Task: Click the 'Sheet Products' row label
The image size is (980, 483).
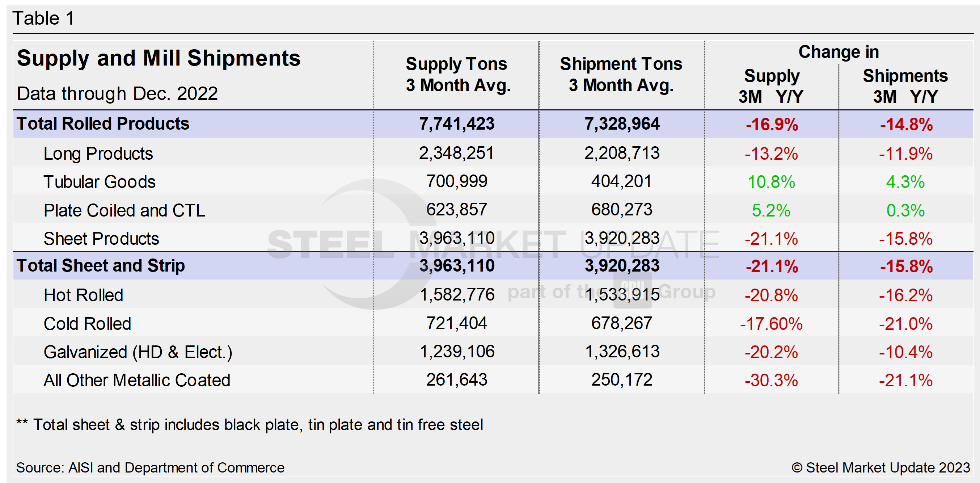Action: (x=101, y=239)
